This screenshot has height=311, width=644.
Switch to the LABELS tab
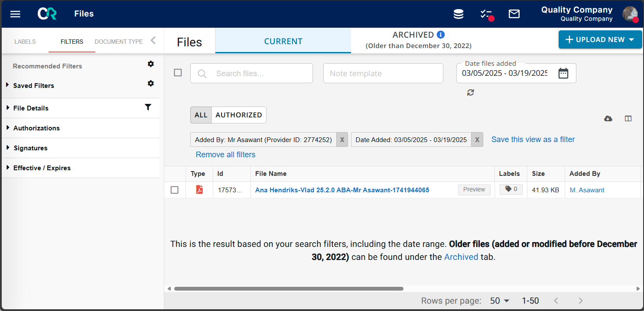pos(25,42)
